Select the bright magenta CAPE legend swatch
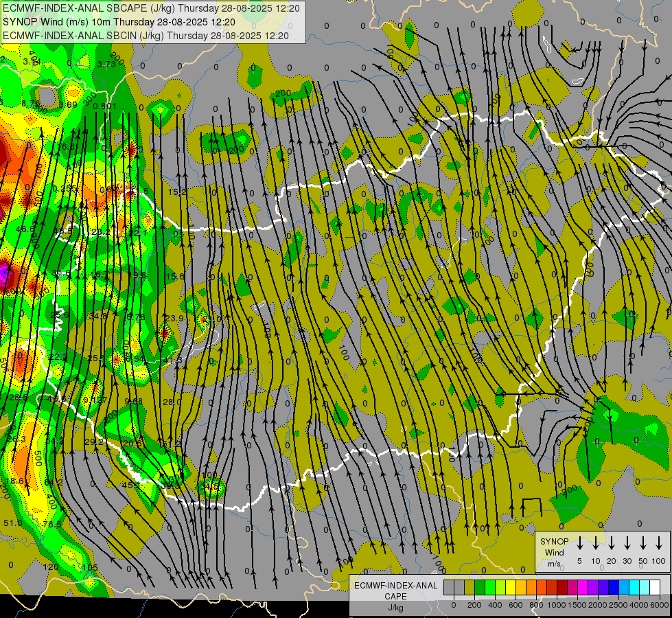 (583, 587)
